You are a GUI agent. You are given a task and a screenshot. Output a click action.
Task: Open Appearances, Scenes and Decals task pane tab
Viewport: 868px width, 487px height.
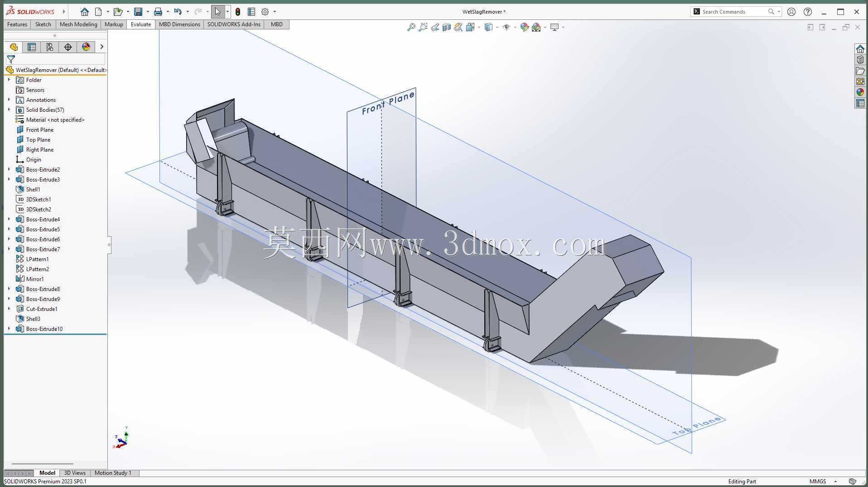point(860,92)
